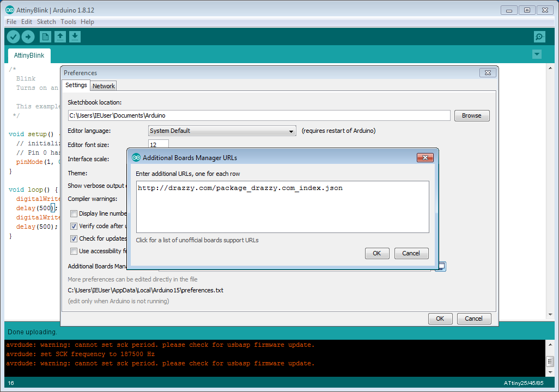Click Cancel in Preferences dialog
This screenshot has width=559, height=392.
pos(473,318)
